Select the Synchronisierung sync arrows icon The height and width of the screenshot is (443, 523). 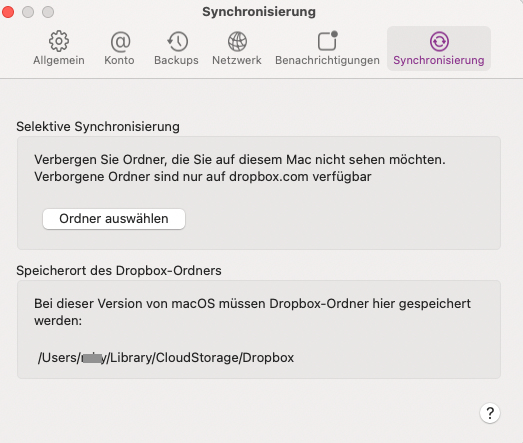439,41
